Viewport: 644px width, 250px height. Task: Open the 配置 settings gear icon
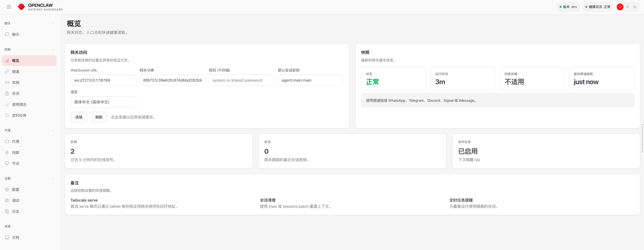[x=7, y=190]
